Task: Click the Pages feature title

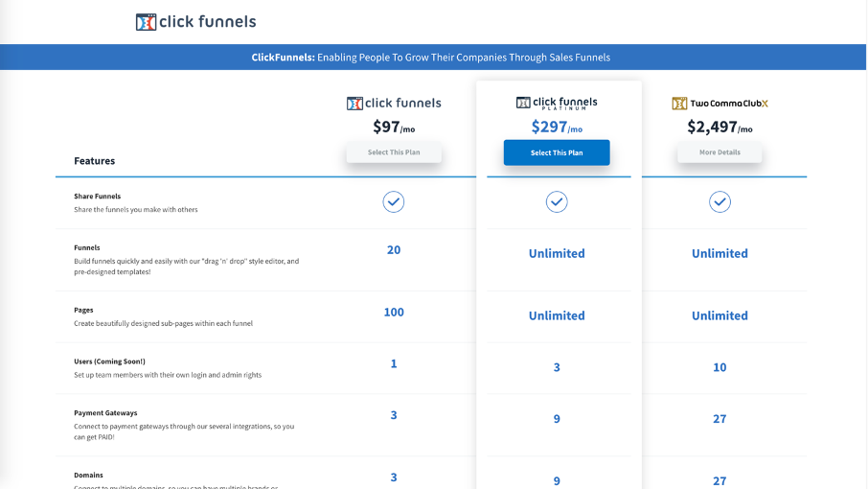Action: pyautogui.click(x=83, y=310)
